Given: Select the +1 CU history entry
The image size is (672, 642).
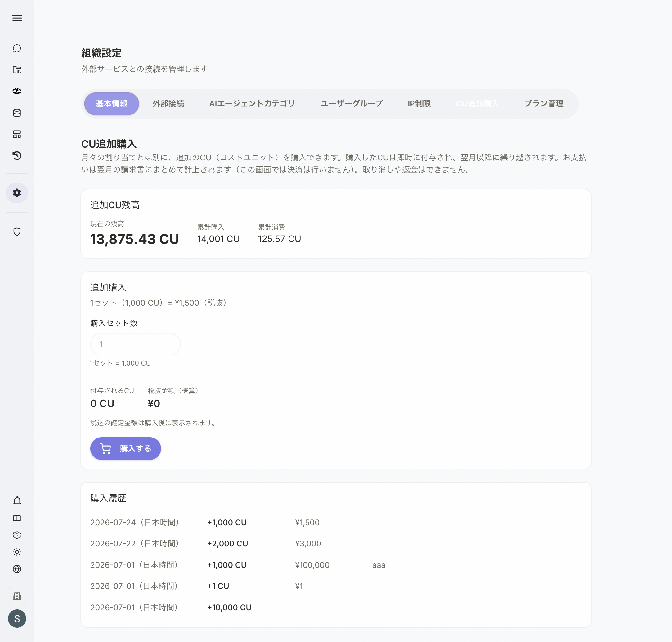Looking at the screenshot, I should coord(218,586).
